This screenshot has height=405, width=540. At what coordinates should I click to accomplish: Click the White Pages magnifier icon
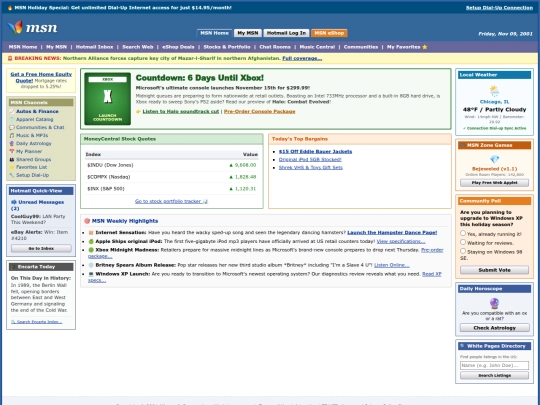pyautogui.click(x=463, y=346)
